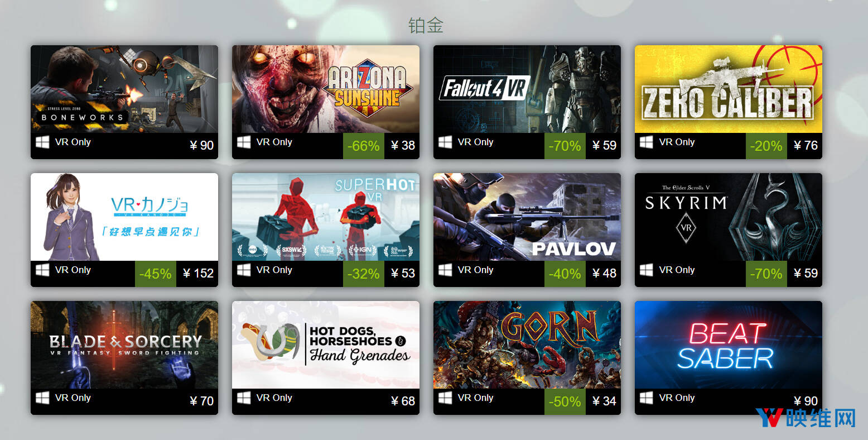
Task: Click the -50% discount badge for GORN
Action: pos(565,401)
